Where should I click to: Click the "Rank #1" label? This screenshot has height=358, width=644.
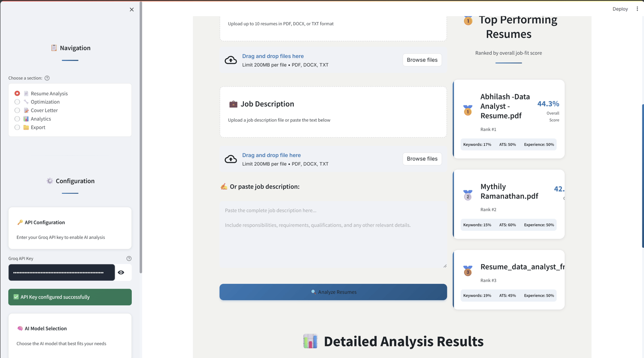[488, 129]
